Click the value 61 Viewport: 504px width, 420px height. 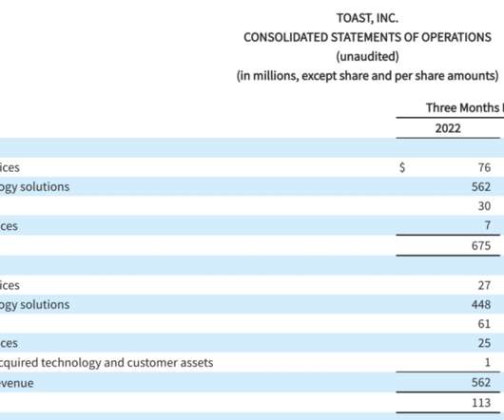[x=484, y=324]
